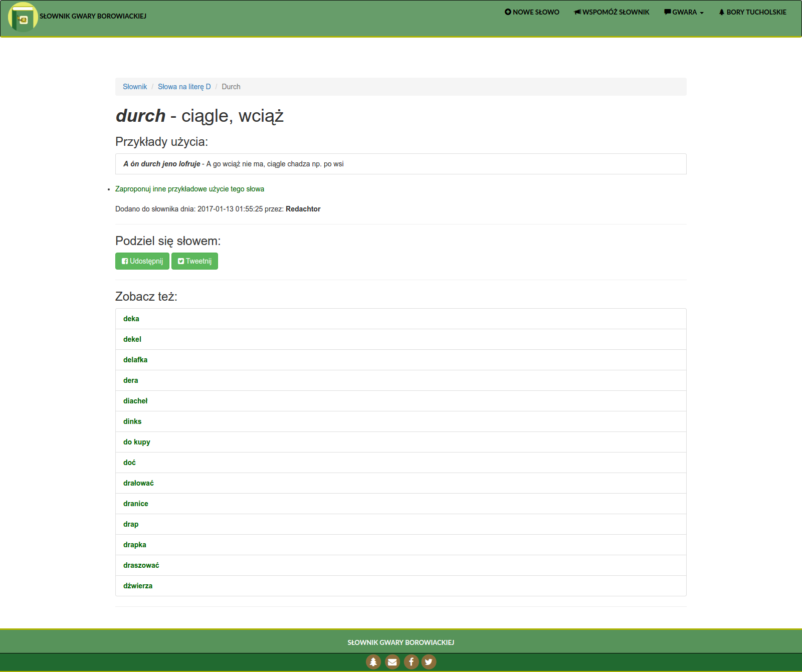Click Zaproponuj inne przykładowe użycie link
The image size is (802, 672).
[x=189, y=189]
